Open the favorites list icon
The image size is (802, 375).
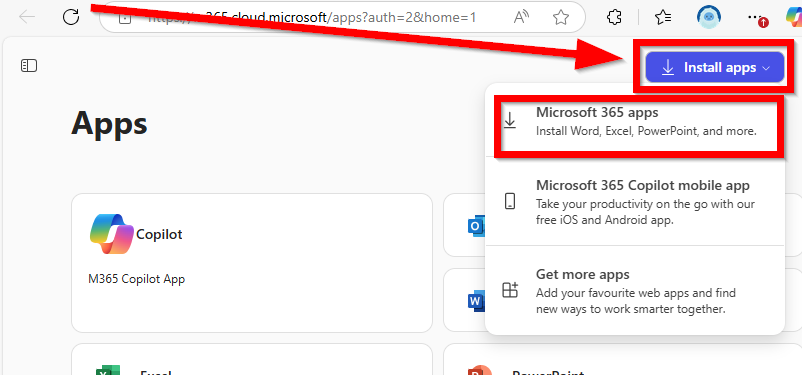[663, 17]
